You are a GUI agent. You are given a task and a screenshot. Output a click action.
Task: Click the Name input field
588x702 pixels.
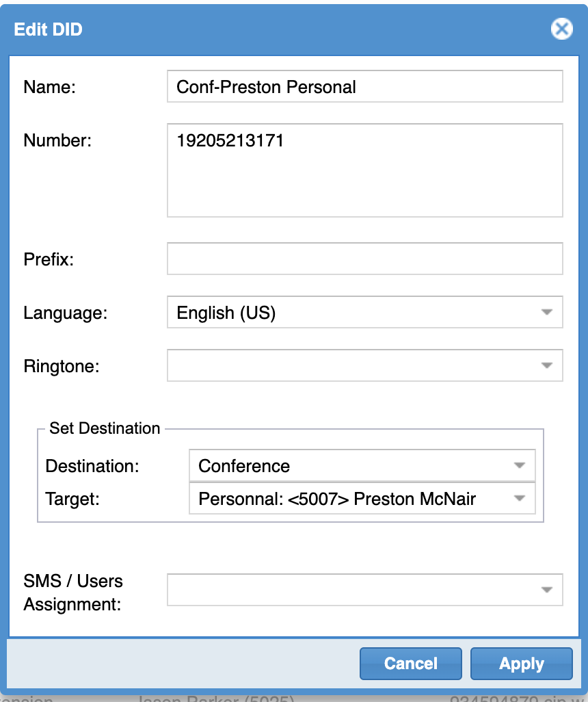364,87
